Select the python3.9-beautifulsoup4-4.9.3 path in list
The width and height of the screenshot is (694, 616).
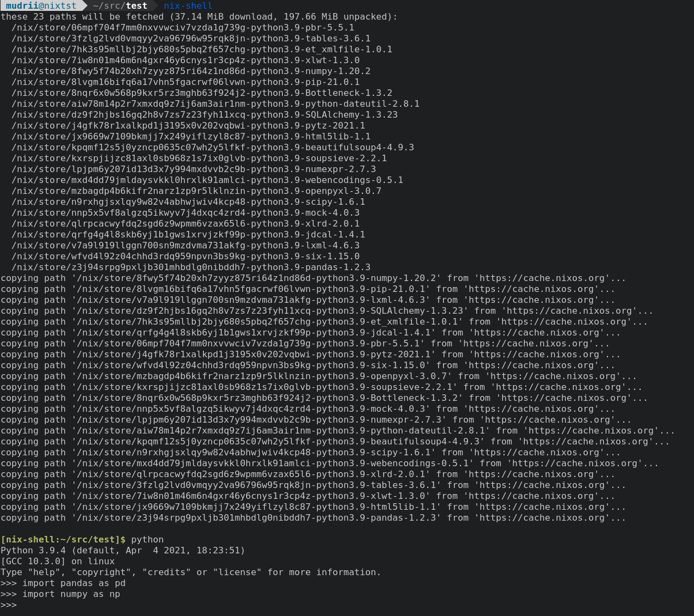point(213,147)
